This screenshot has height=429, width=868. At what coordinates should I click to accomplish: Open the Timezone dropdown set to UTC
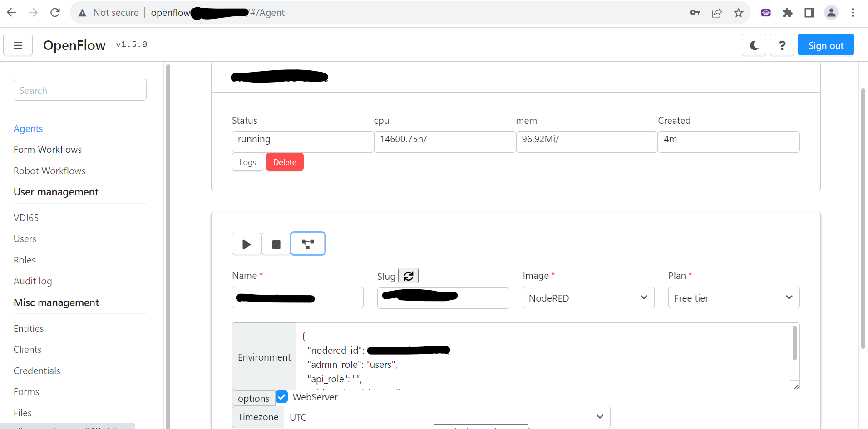447,417
